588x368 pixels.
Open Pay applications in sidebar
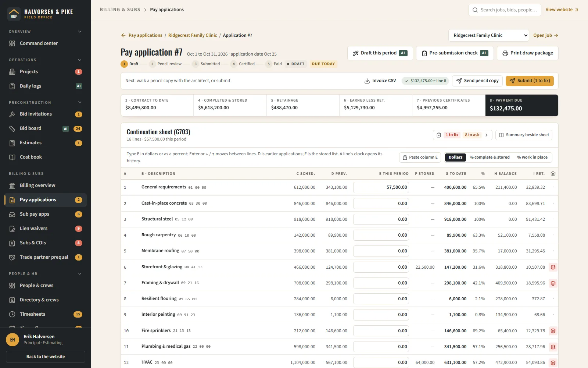(46, 200)
